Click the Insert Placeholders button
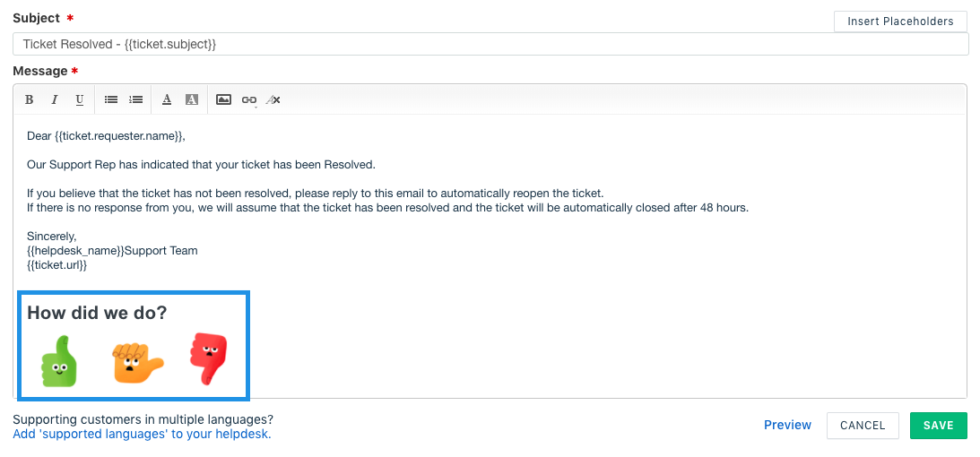Screen dimensions: 980x457 (900, 22)
